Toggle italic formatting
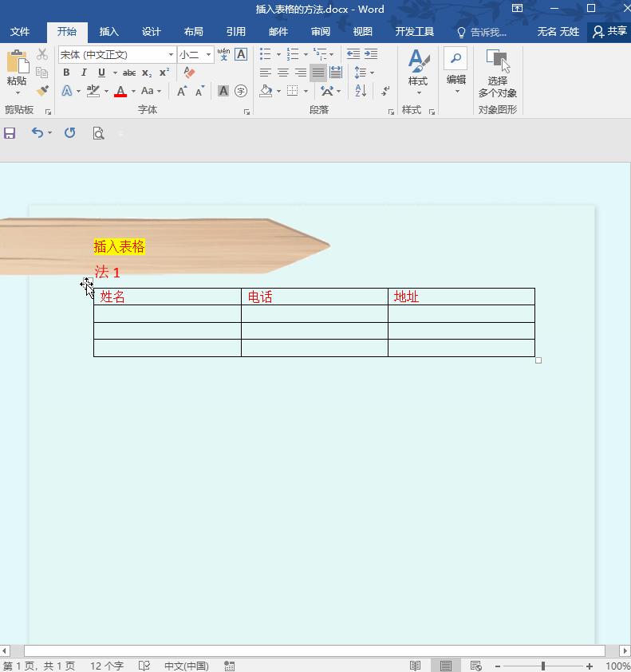Screen dimensions: 631x672 (84, 73)
